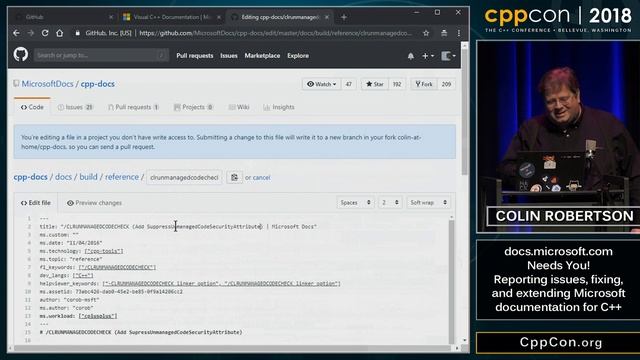Viewport: 640px width, 360px height.
Task: Open Marketplace in GitHub header
Action: click(262, 56)
